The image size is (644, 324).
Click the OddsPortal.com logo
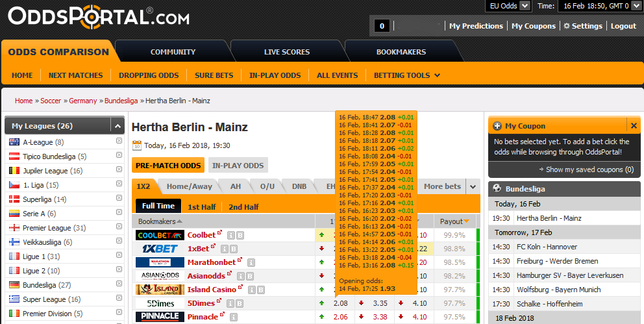(x=99, y=18)
